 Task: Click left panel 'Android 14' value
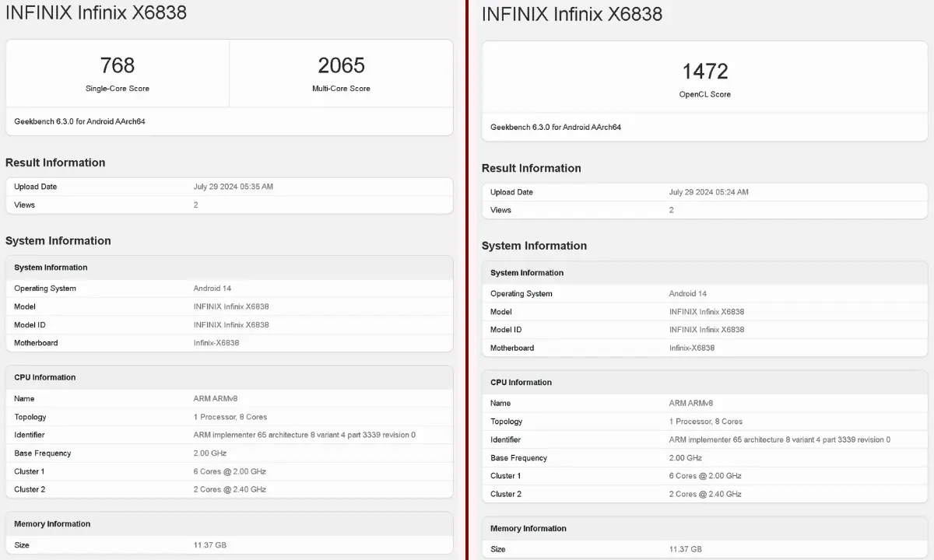212,289
